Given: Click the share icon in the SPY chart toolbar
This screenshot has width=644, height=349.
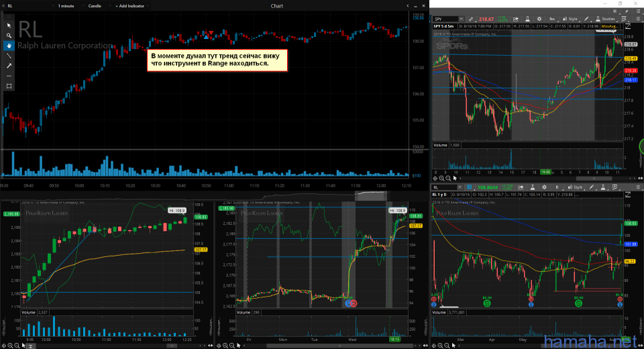Looking at the screenshot, I should point(515,19).
